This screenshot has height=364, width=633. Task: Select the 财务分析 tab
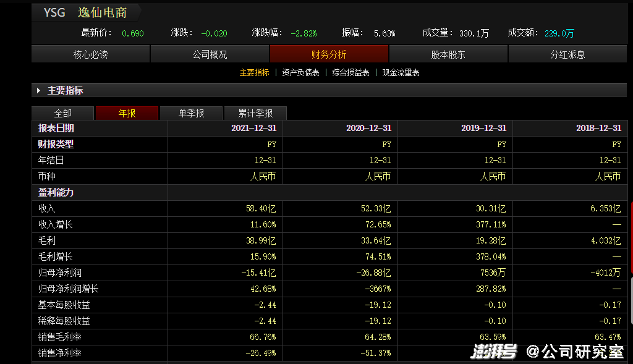(x=329, y=54)
